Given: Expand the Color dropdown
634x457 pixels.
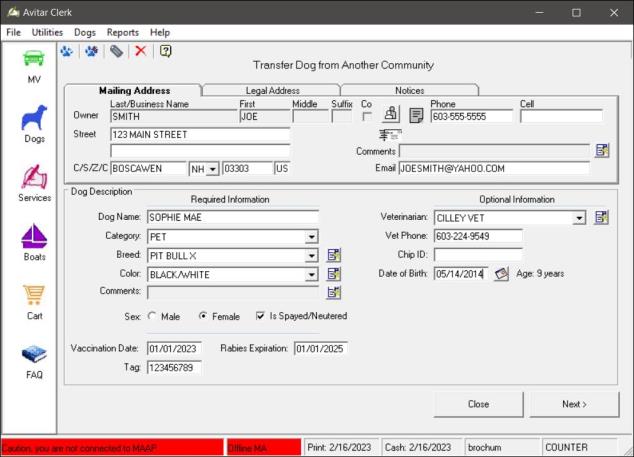Looking at the screenshot, I should click(311, 275).
